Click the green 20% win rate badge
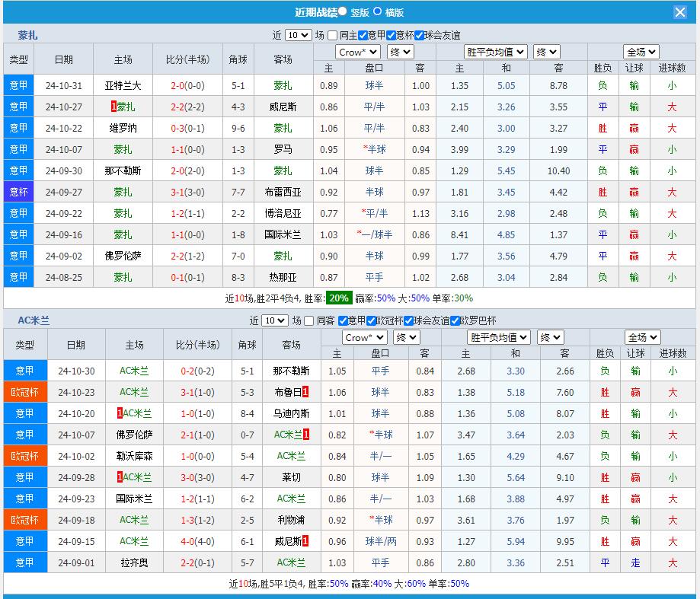This screenshot has height=599, width=700. point(339,298)
